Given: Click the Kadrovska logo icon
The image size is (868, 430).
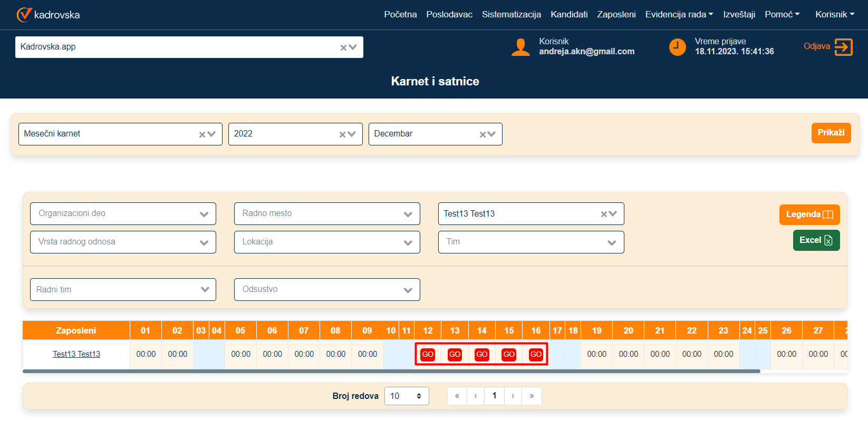Looking at the screenshot, I should click(24, 15).
